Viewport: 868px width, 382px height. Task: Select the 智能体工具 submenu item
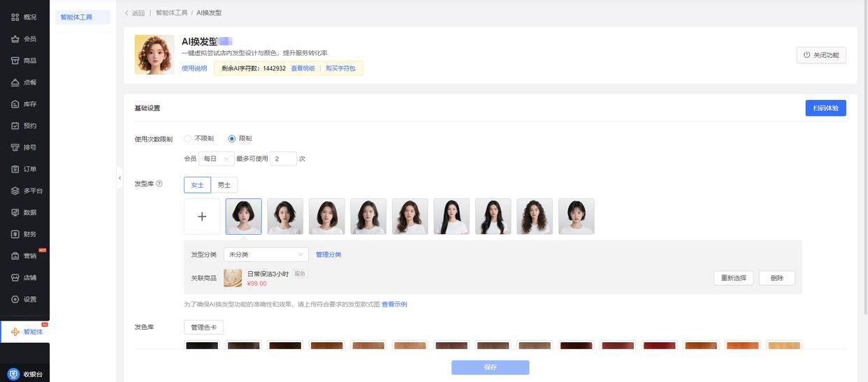(x=77, y=17)
